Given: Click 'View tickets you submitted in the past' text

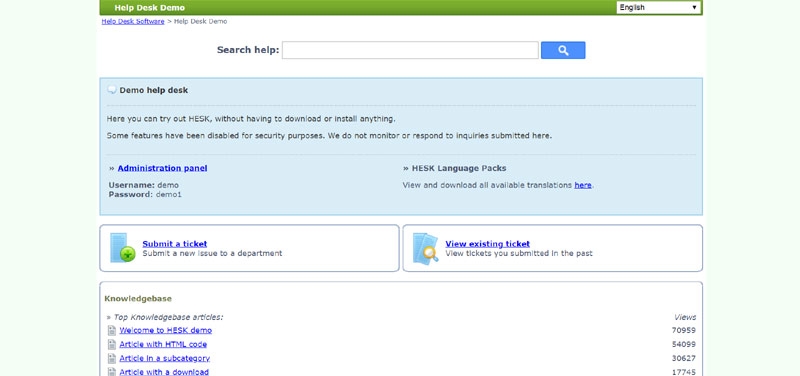Looking at the screenshot, I should tap(519, 253).
